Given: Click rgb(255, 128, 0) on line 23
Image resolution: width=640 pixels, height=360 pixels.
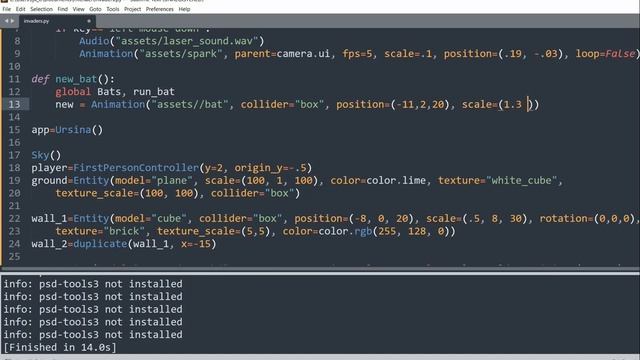Looking at the screenshot, I should click(402, 231).
